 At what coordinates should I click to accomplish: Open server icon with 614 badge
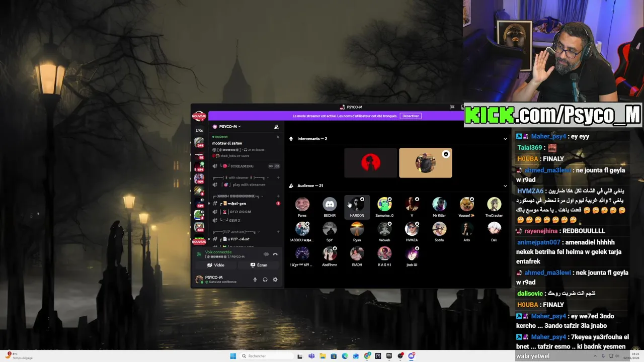click(x=199, y=166)
